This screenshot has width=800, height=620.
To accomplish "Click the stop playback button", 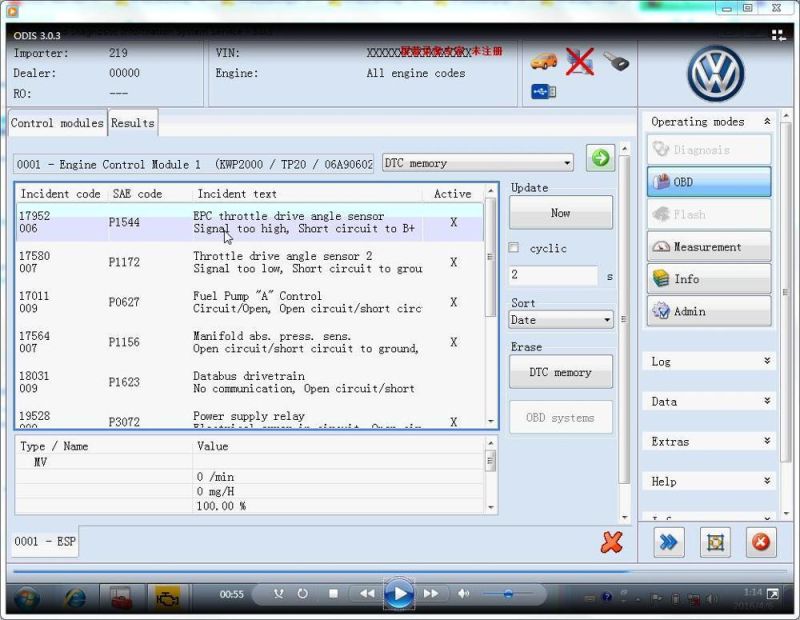I will pos(333,593).
